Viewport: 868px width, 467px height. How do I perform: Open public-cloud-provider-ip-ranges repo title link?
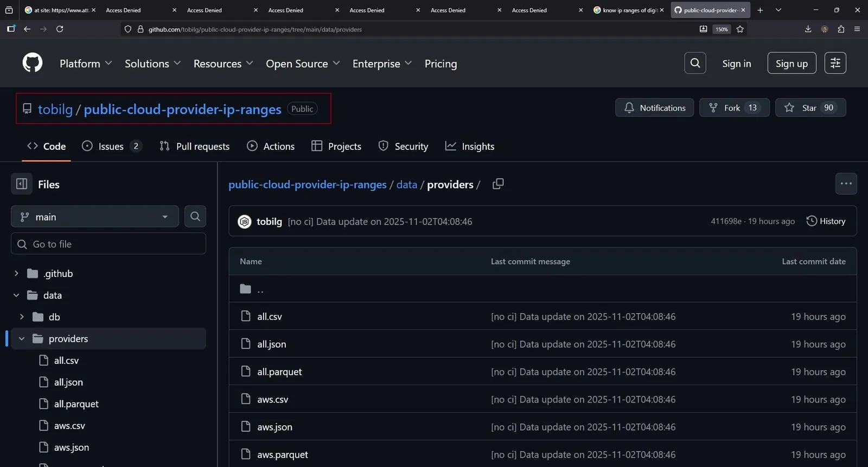click(182, 109)
